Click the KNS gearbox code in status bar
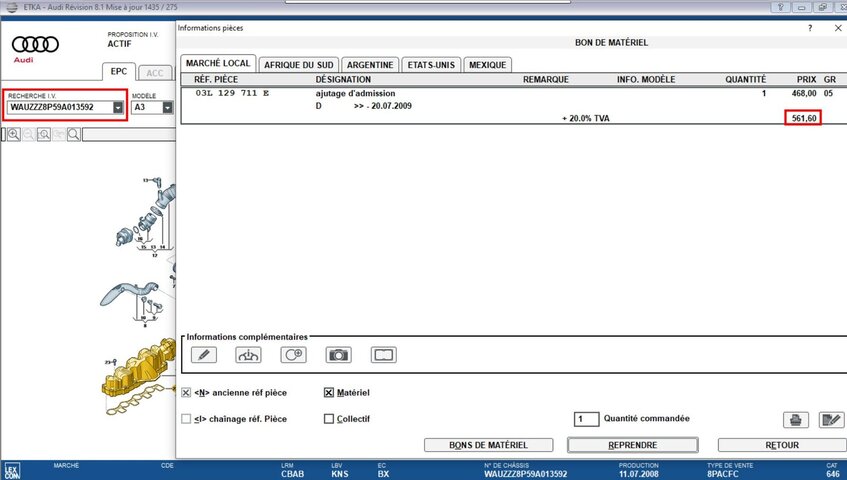Viewport: 847px width, 480px height. [x=340, y=474]
